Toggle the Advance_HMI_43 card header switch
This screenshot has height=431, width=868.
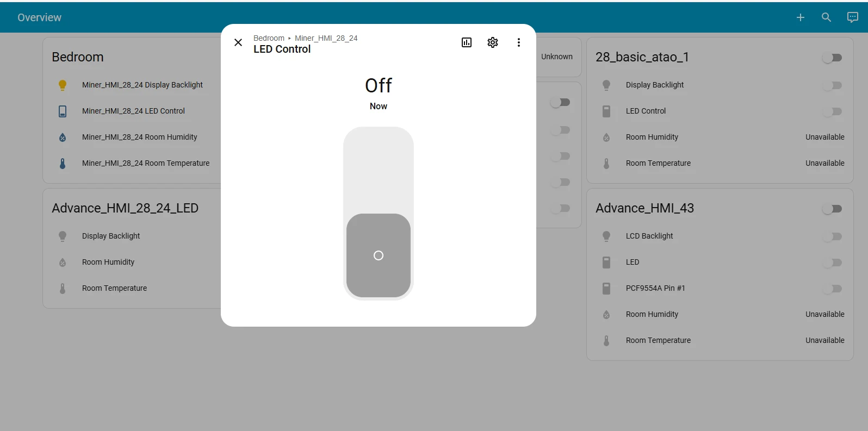[x=832, y=209]
